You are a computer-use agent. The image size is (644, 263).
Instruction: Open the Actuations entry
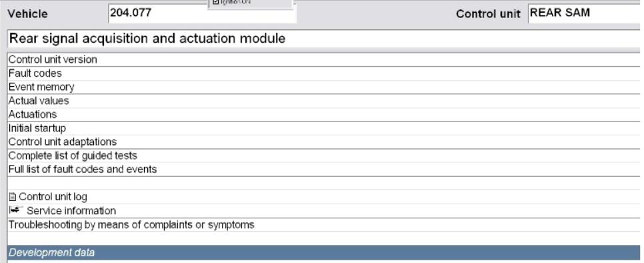pyautogui.click(x=323, y=114)
